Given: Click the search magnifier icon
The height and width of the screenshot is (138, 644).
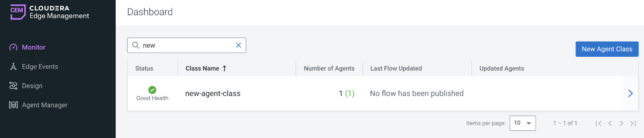Looking at the screenshot, I should [136, 45].
